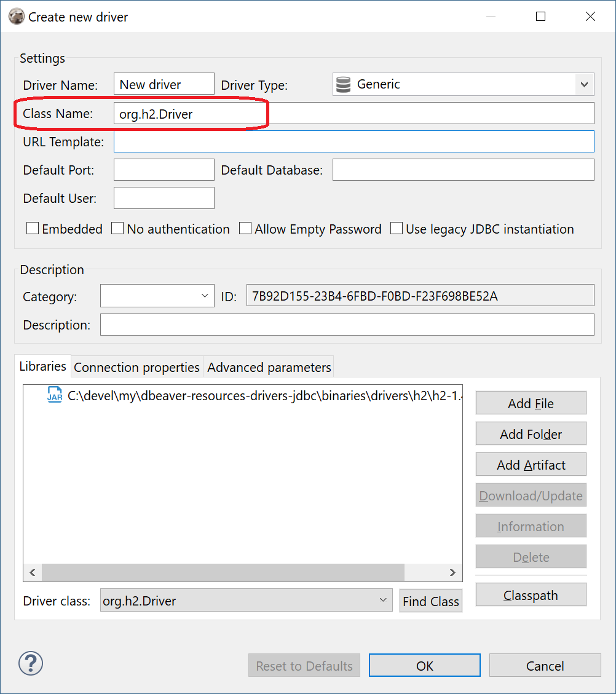Viewport: 616px width, 694px height.
Task: Confirm driver creation with OK
Action: 424,665
